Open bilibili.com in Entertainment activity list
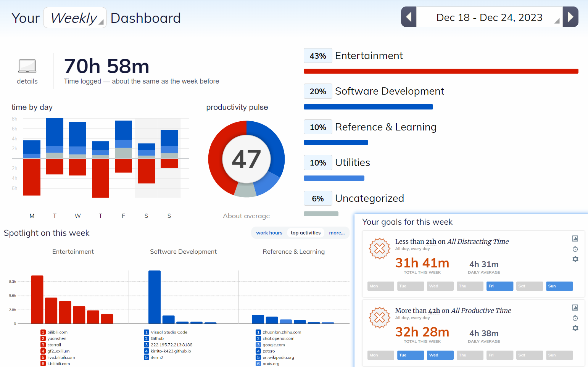This screenshot has width=588, height=367. click(57, 332)
